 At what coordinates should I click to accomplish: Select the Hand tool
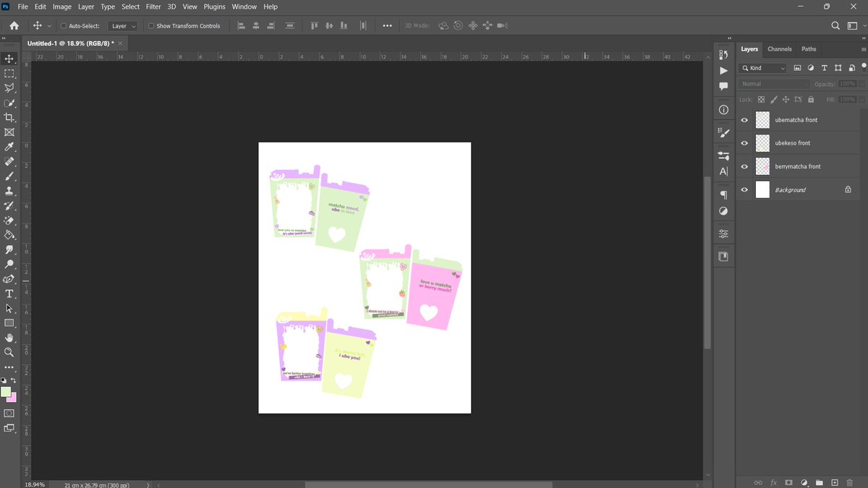(9, 338)
